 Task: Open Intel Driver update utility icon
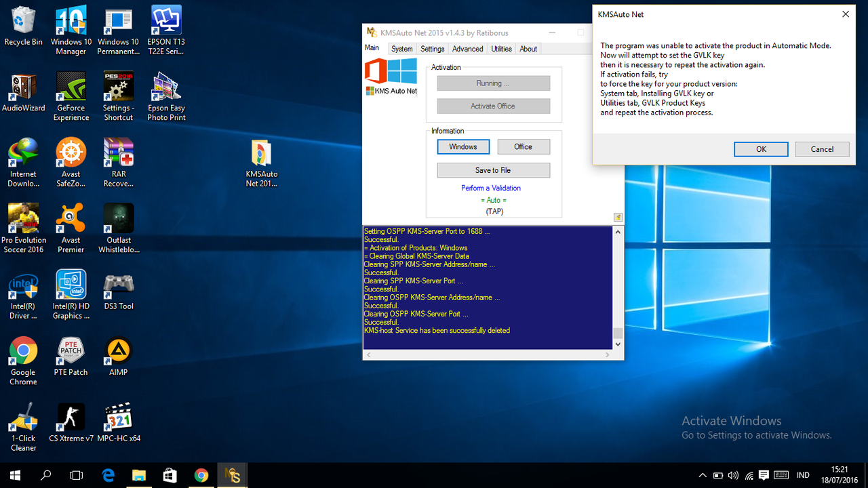(x=23, y=294)
